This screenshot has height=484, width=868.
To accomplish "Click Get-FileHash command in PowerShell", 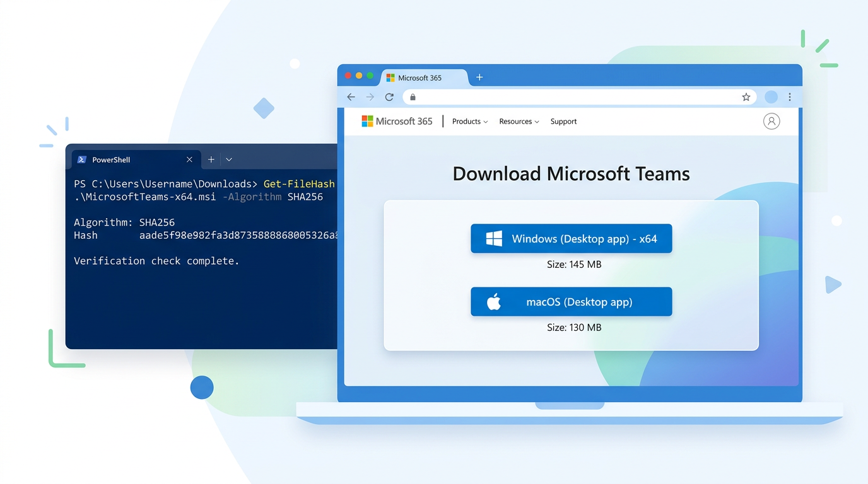I will 299,184.
